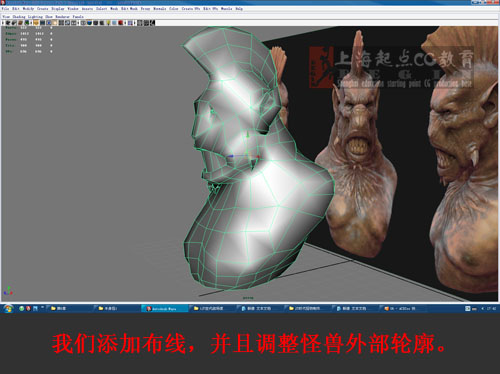Open the Mesh menu
Image resolution: width=500 pixels, height=374 pixels.
pyautogui.click(x=114, y=9)
